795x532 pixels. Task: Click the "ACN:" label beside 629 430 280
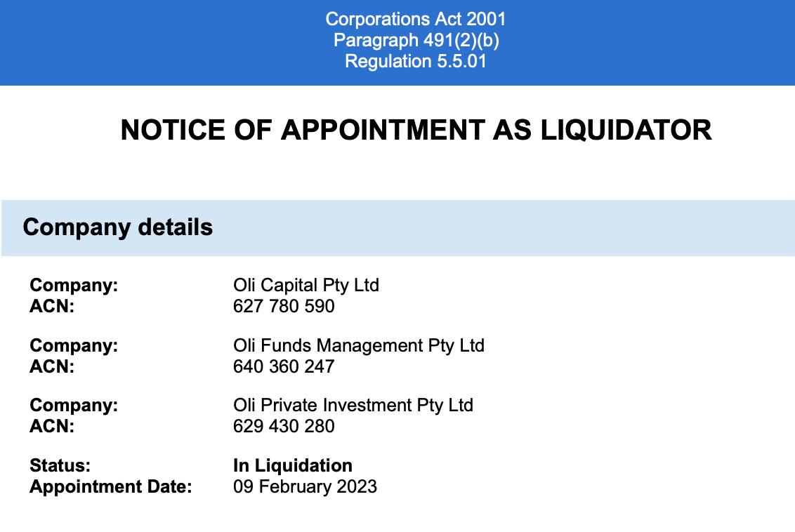[52, 426]
